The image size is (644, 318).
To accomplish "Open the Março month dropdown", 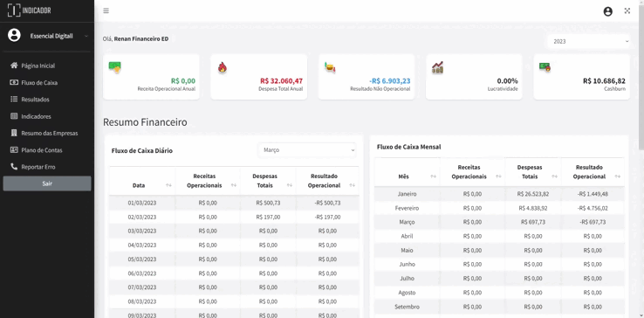I will pyautogui.click(x=307, y=150).
